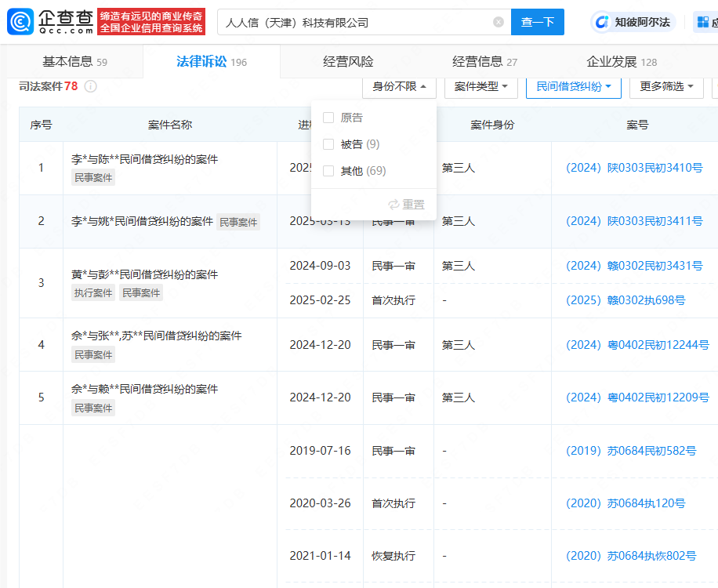
Task: Check the 其他 (69) checkbox
Action: pyautogui.click(x=328, y=171)
